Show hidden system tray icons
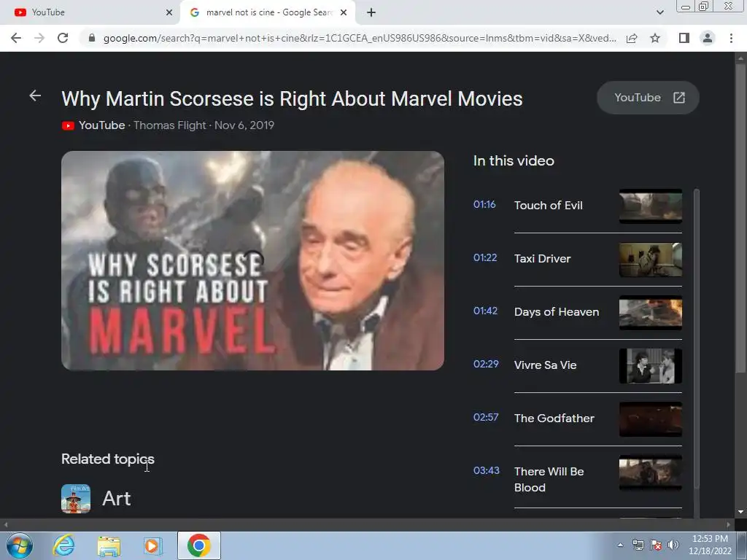 click(620, 545)
